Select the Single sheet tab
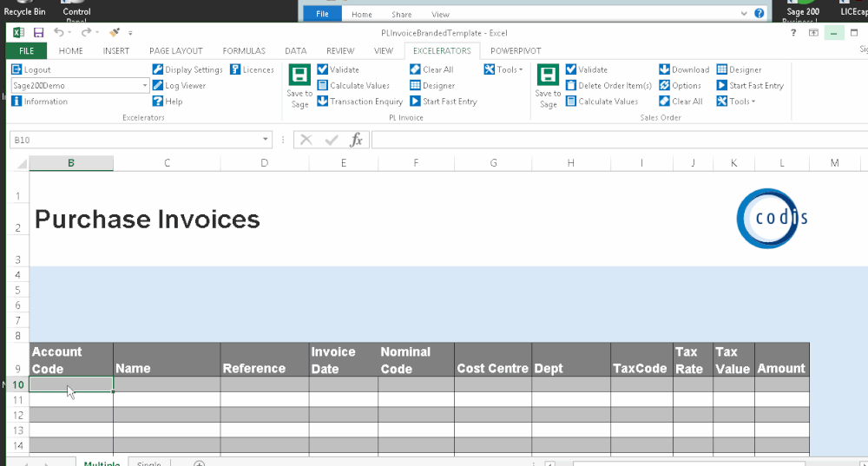 149,463
